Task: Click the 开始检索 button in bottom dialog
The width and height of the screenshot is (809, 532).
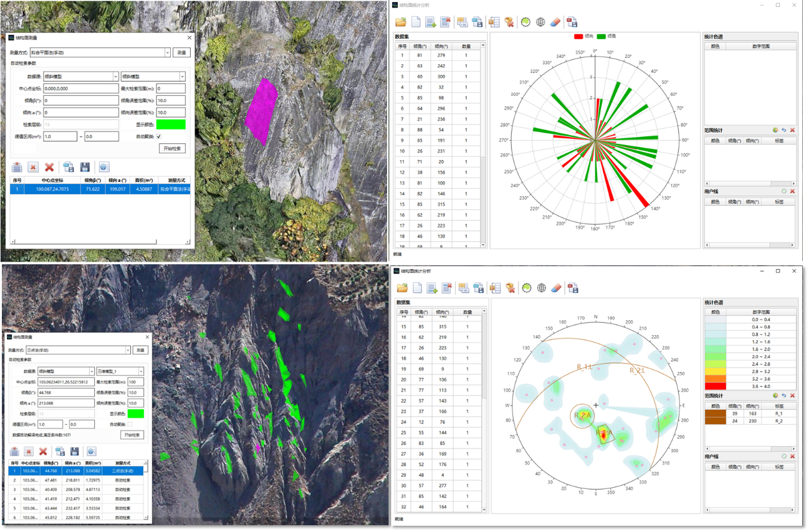Action: coord(132,435)
